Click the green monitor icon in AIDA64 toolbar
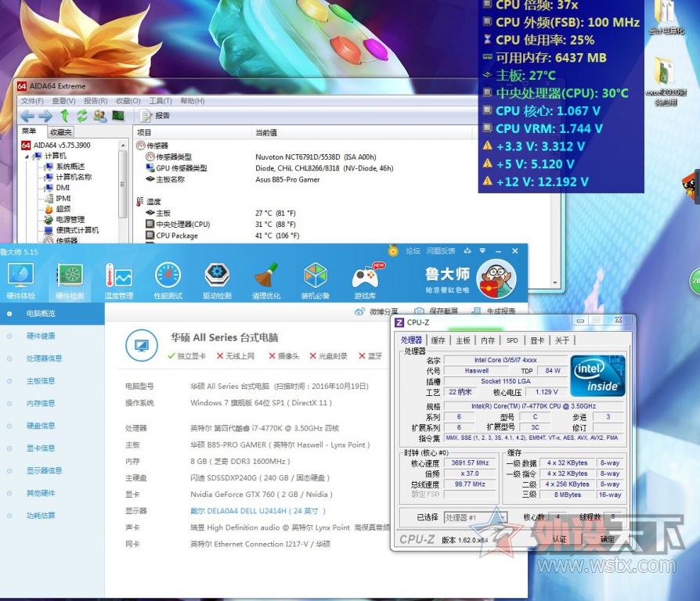Image resolution: width=700 pixels, height=601 pixels. pyautogui.click(x=118, y=116)
